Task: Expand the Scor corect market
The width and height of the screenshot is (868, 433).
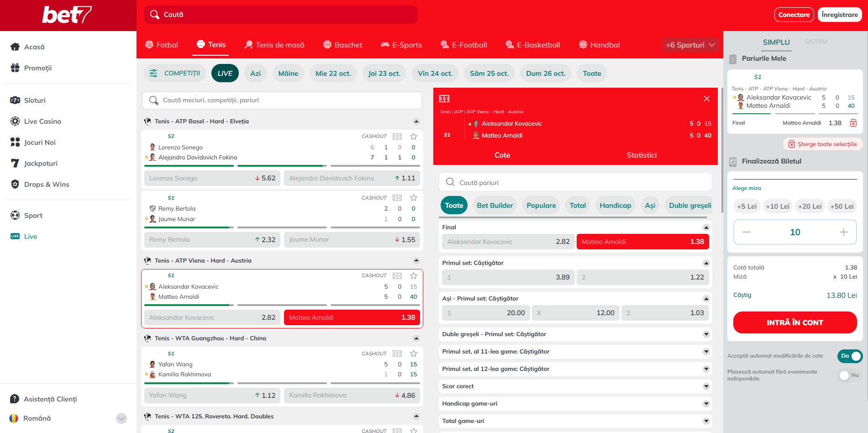Action: (x=706, y=386)
